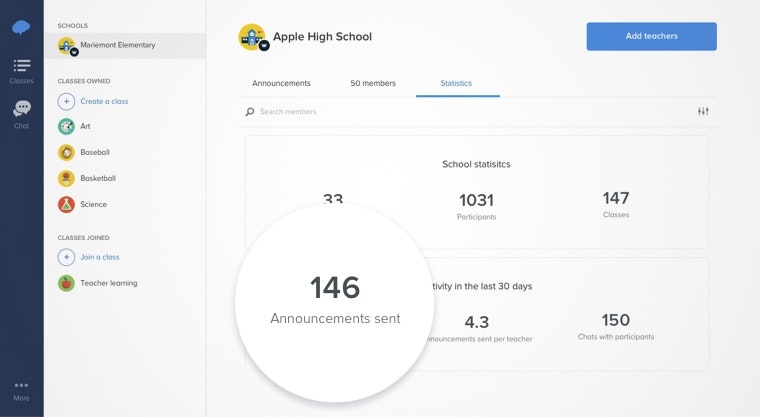Click the Apple High School avatar icon
Screen dimensions: 760x417
253,37
